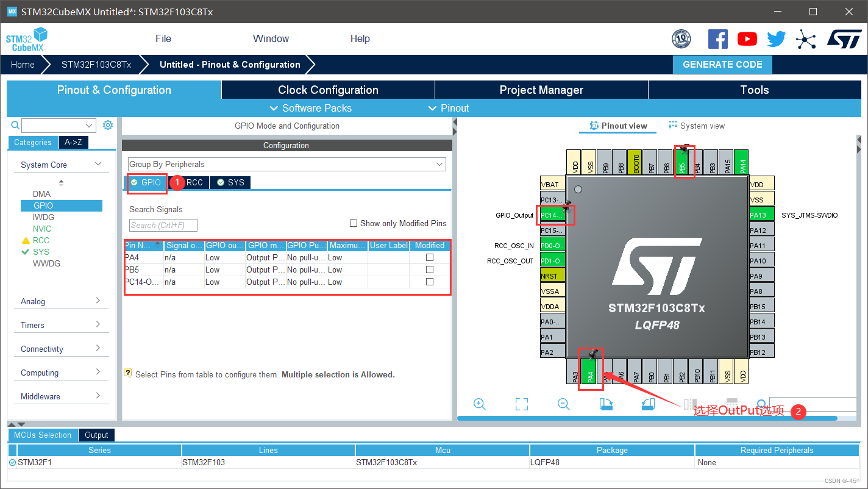Image resolution: width=868 pixels, height=489 pixels.
Task: Open the File menu
Action: pos(163,38)
